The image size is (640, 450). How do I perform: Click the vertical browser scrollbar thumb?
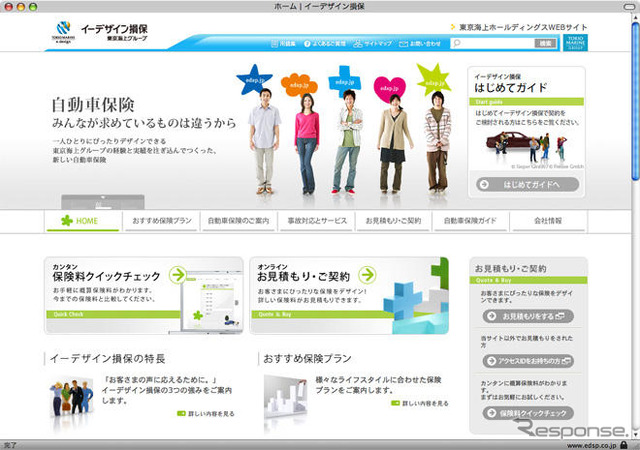pyautogui.click(x=636, y=100)
